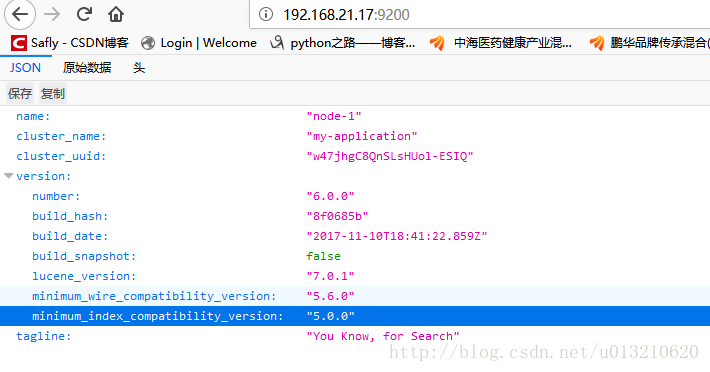Click the globe favicon of Login bookmark

[148, 43]
